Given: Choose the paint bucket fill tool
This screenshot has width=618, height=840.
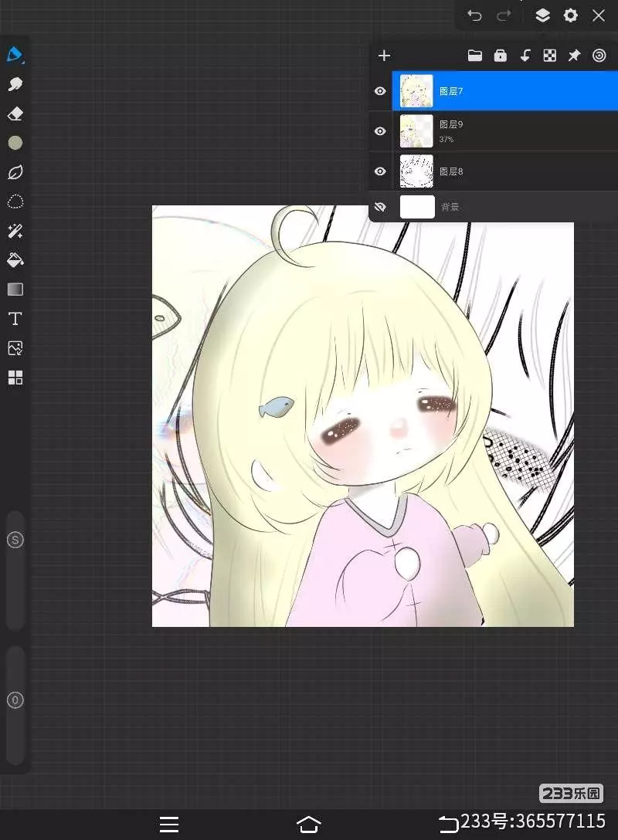Looking at the screenshot, I should tap(15, 260).
